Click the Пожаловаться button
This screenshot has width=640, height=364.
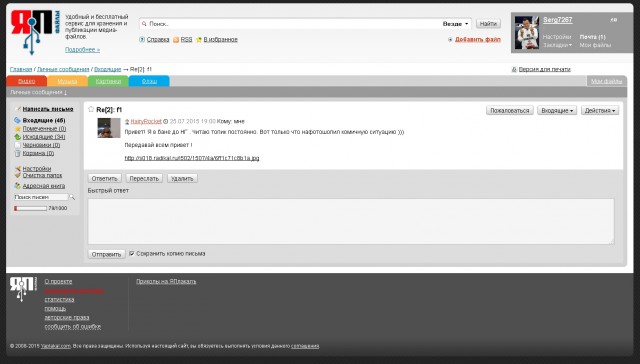pos(509,110)
